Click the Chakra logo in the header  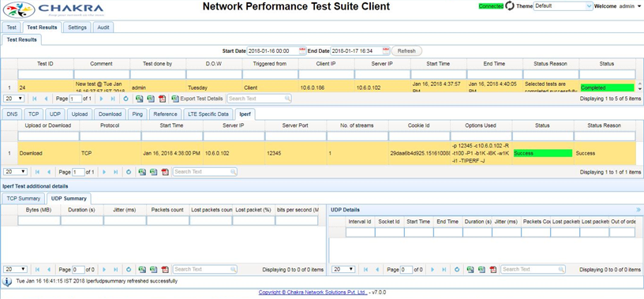click(54, 9)
